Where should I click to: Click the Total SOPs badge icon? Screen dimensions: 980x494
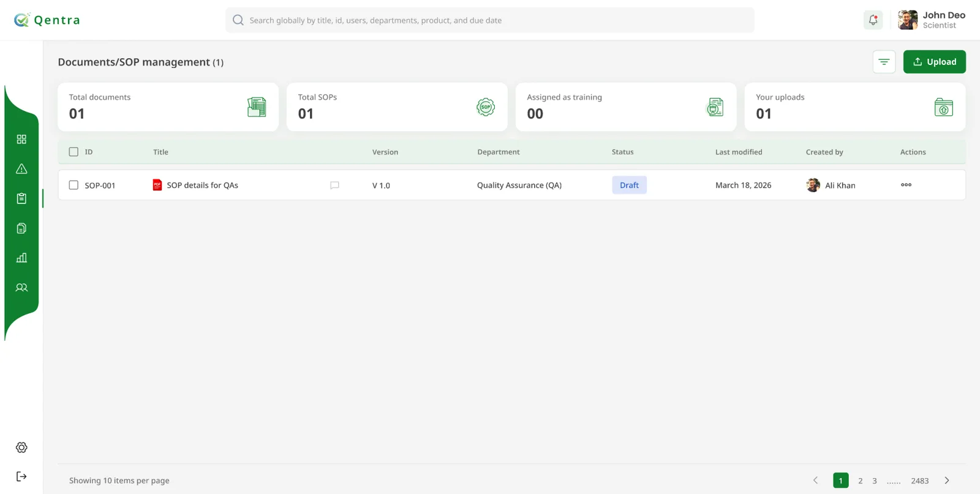click(486, 107)
